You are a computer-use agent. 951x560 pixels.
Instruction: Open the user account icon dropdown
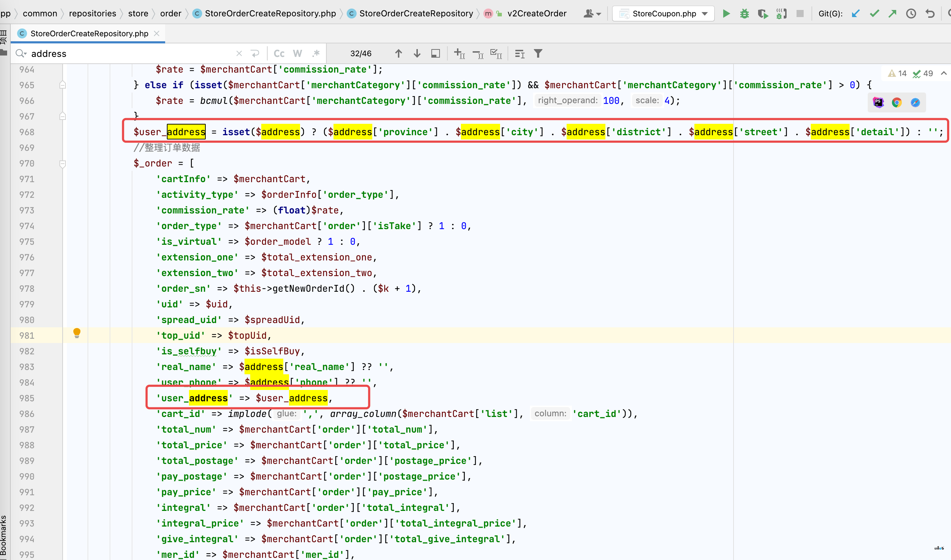click(x=592, y=14)
